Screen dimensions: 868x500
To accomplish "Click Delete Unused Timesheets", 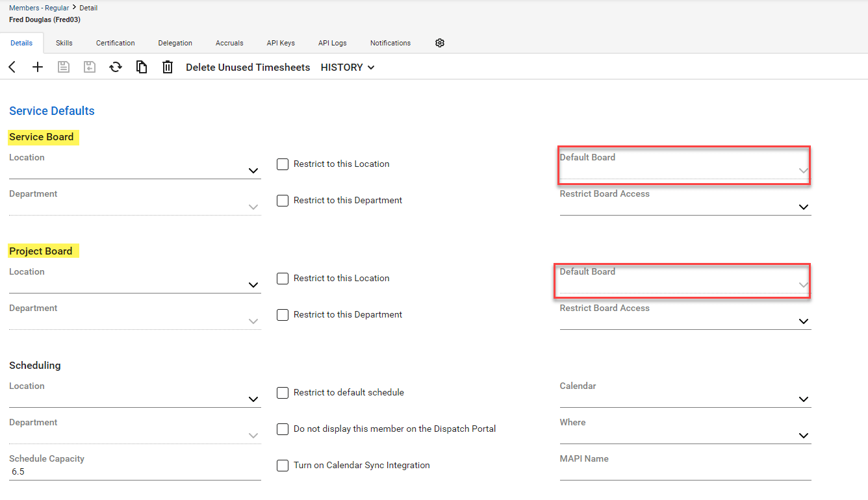I will [248, 67].
